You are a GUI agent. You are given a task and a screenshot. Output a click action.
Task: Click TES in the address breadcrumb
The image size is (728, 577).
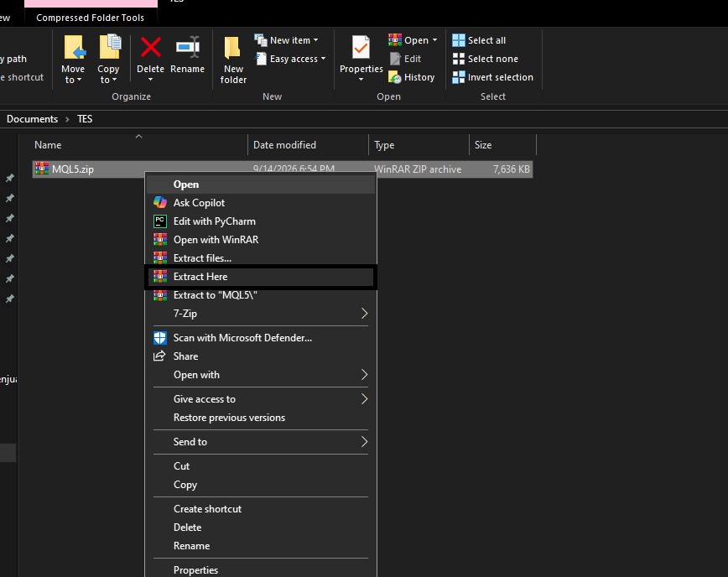click(85, 119)
